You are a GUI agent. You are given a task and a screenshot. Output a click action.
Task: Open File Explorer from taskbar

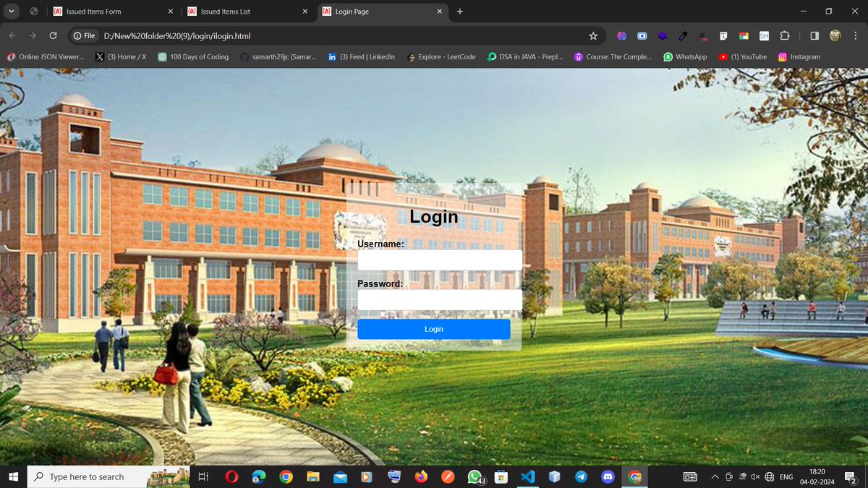pyautogui.click(x=313, y=476)
